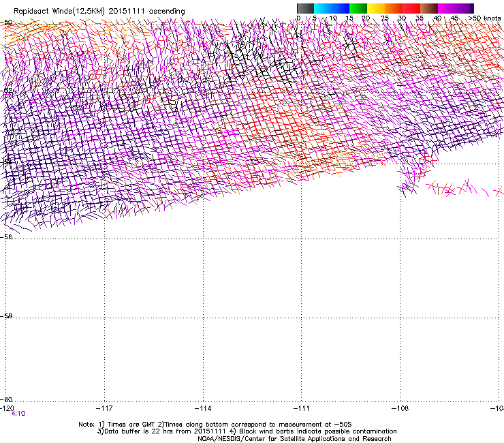The image size is (504, 443).
Task: Click the magenta 40-45 knots color segment
Action: 447,8
